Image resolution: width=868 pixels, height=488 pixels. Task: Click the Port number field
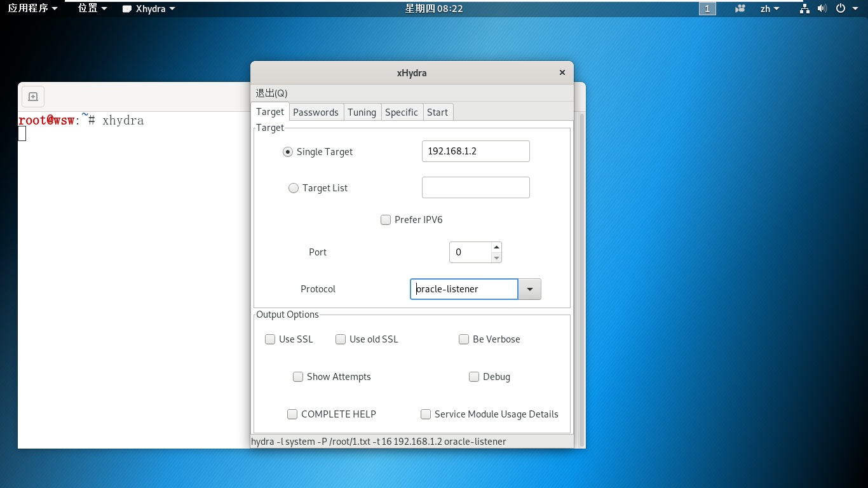(470, 252)
